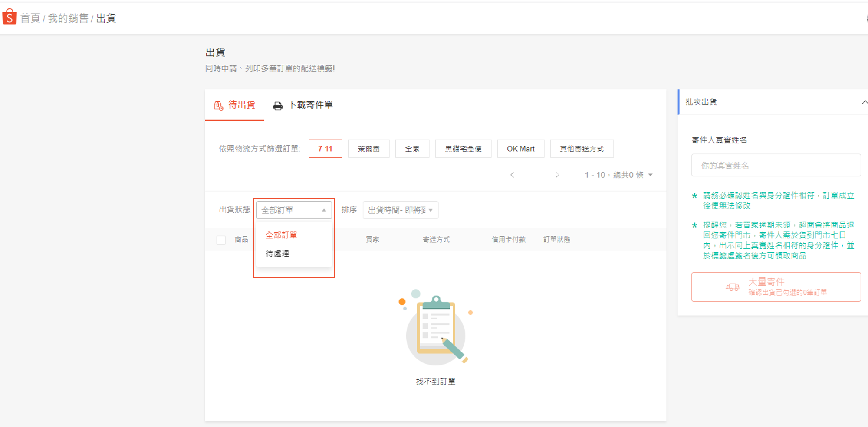Select 待處理 from the status list
Screen dimensions: 868x427
(277, 254)
